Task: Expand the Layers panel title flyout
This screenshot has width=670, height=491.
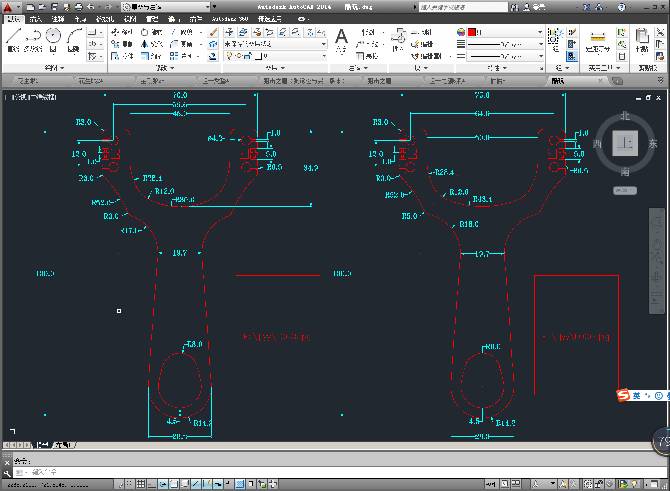Action: coord(275,68)
